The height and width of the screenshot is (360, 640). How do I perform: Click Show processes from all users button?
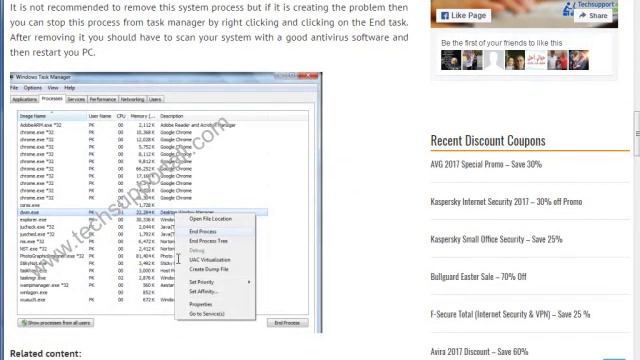[56, 323]
